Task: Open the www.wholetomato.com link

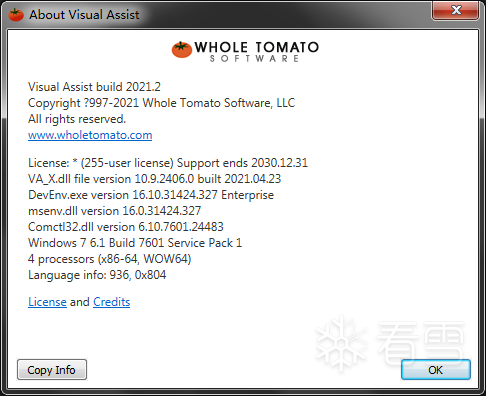Action: coord(90,135)
